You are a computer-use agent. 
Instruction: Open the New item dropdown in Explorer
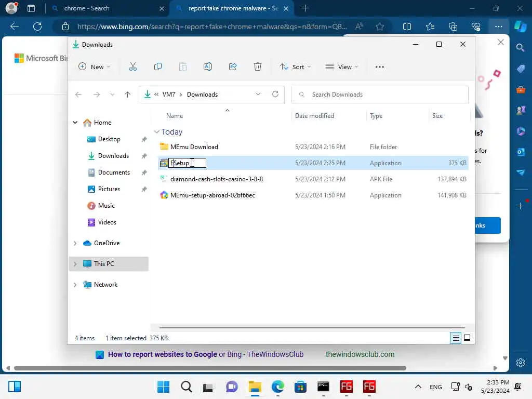(x=95, y=67)
